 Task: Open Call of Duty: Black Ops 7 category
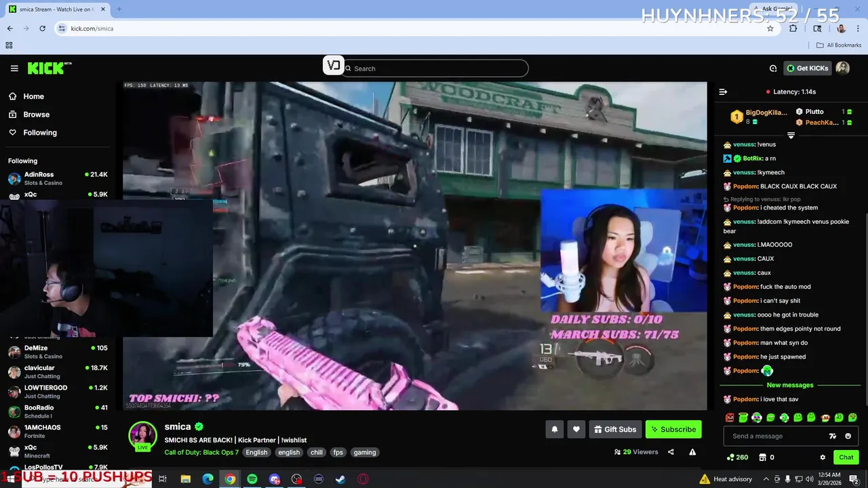[201, 452]
